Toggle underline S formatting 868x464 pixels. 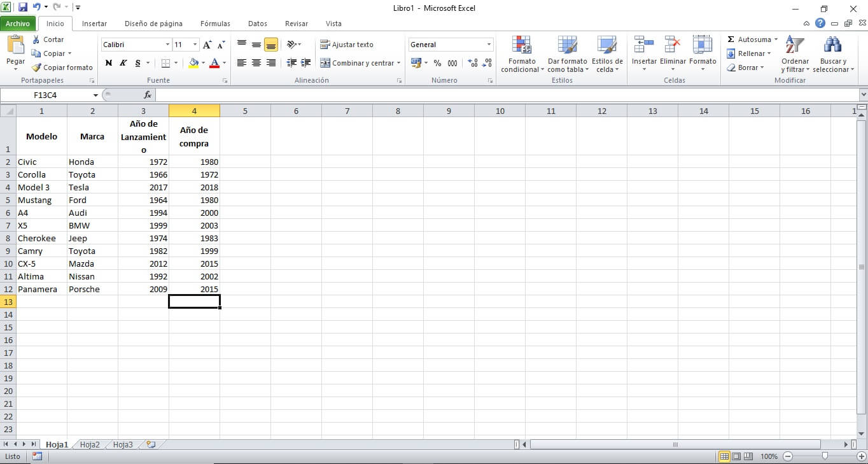point(137,63)
